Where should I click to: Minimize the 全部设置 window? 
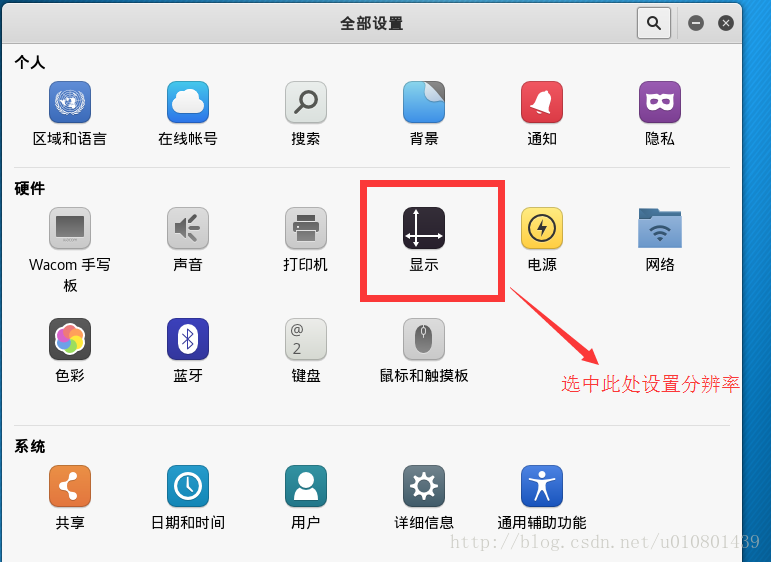click(x=696, y=23)
